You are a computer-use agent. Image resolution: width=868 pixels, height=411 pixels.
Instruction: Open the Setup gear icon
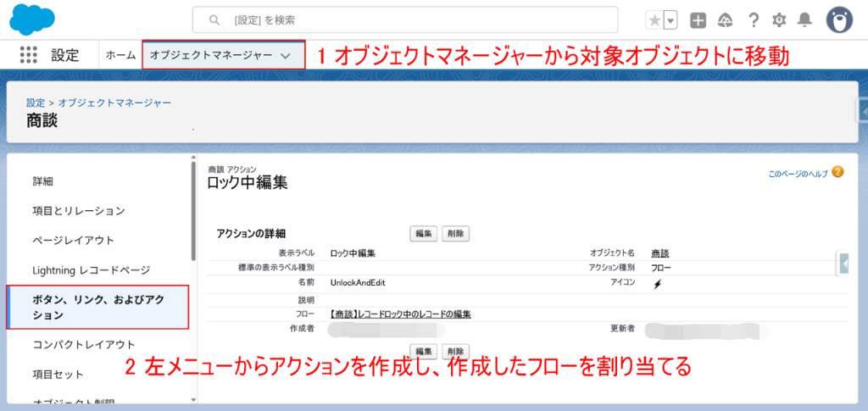779,19
